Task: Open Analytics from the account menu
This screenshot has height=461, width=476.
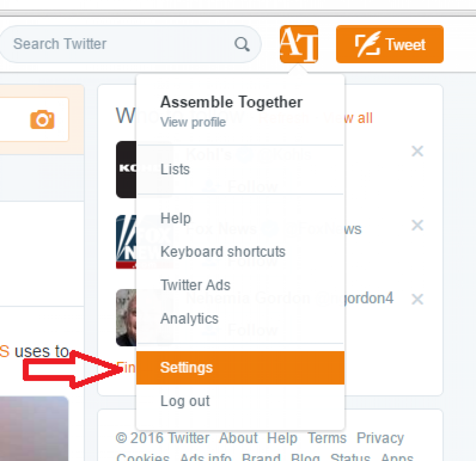Action: tap(189, 318)
